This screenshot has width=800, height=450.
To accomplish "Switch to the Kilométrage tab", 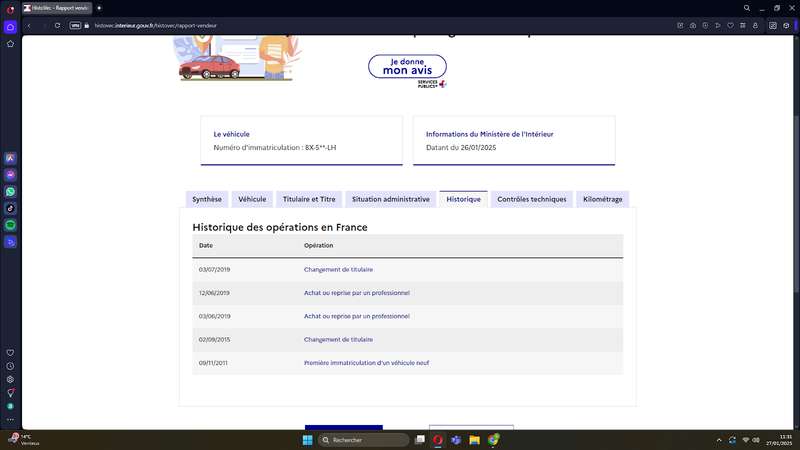I will pos(603,199).
